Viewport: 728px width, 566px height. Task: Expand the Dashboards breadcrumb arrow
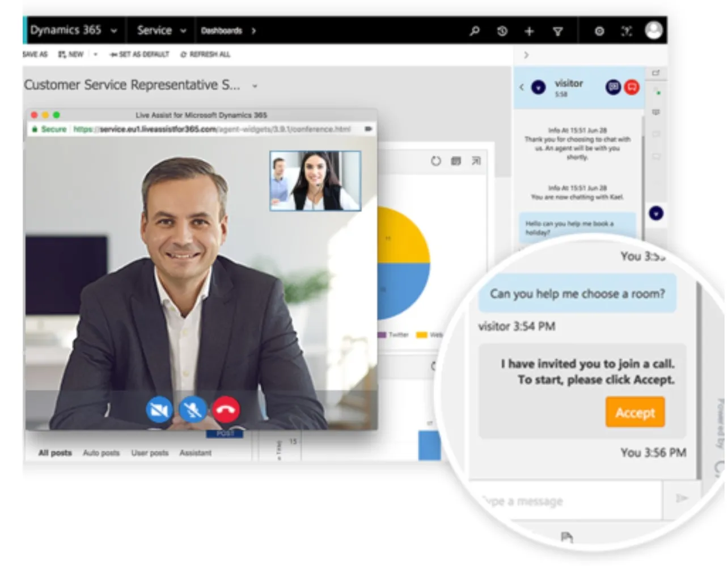tap(253, 31)
